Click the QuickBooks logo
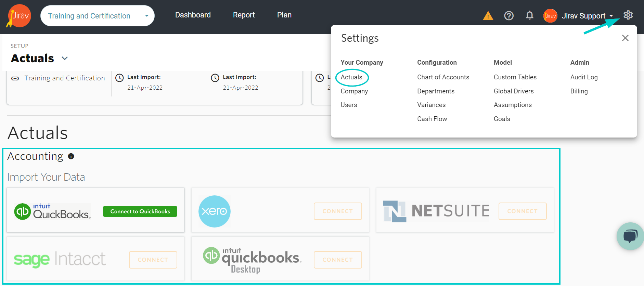 52,211
